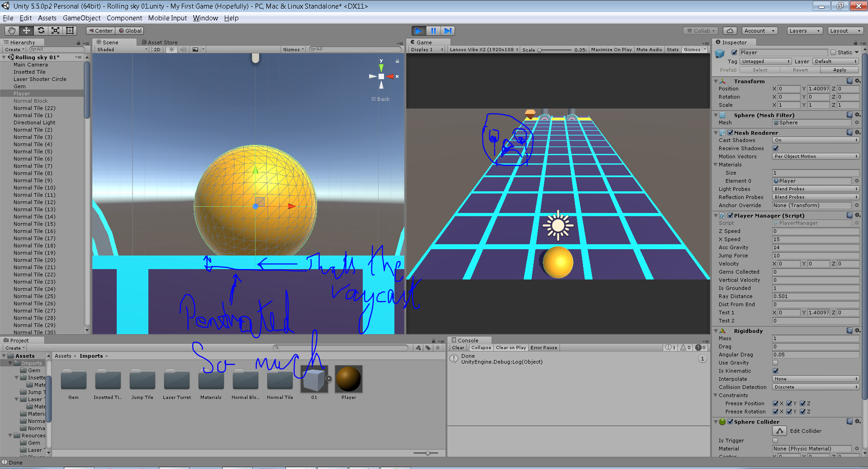868x469 pixels.
Task: Open Transform component gear menu
Action: click(x=857, y=81)
